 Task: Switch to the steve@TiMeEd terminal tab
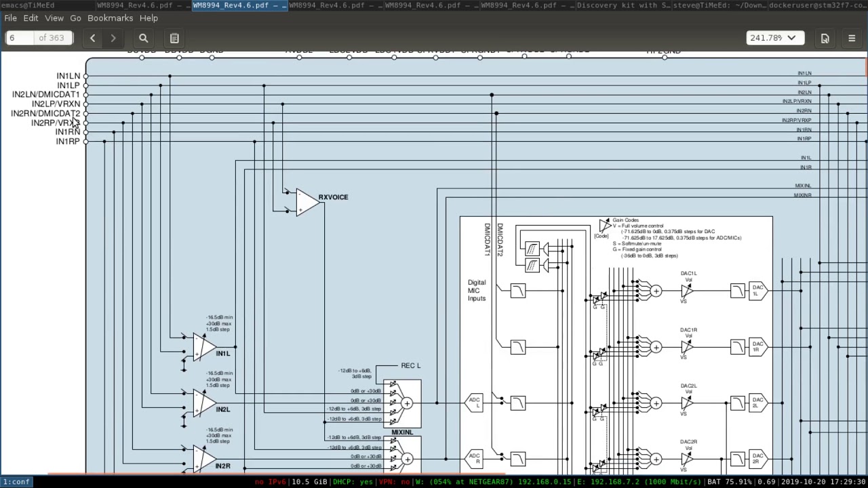pyautogui.click(x=720, y=5)
